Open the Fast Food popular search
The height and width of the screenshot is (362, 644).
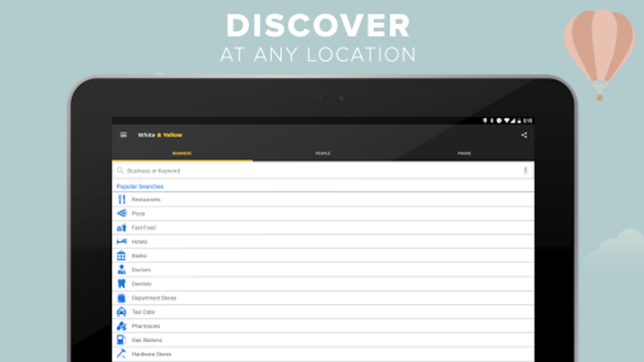324,227
